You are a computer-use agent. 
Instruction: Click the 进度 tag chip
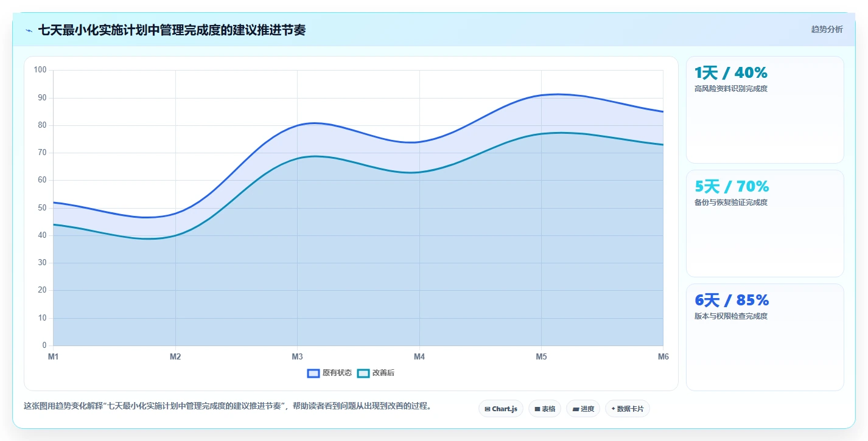pyautogui.click(x=583, y=409)
